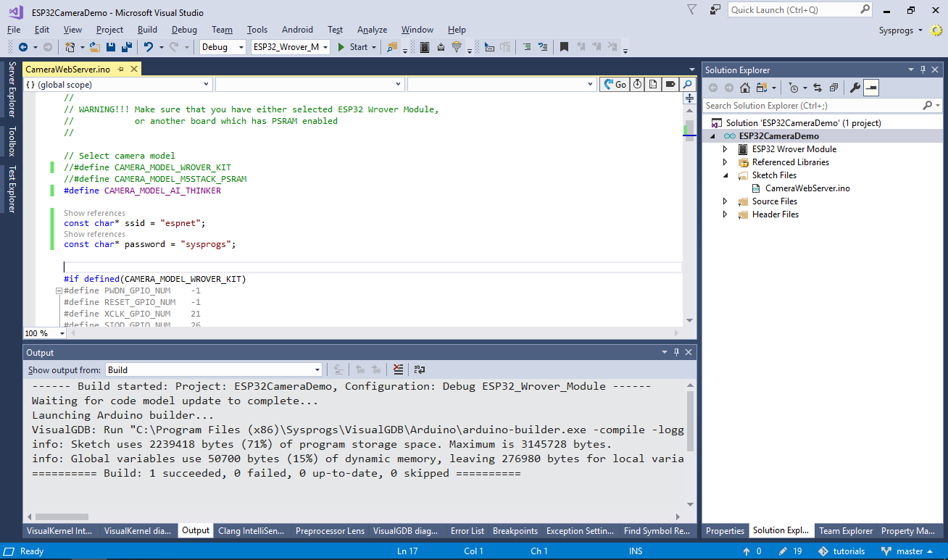Viewport: 948px width, 560px height.
Task: Click the Pending Changes Filter clock icon
Action: [x=794, y=88]
